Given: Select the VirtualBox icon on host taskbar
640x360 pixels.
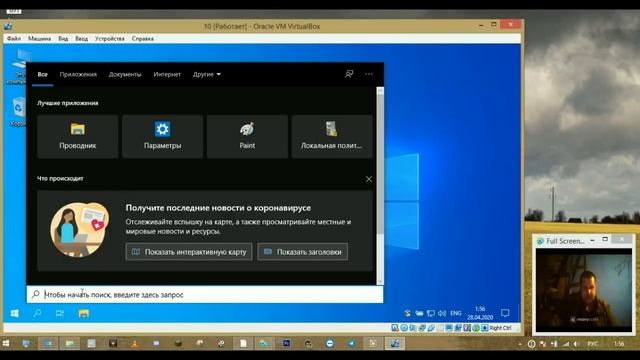Looking at the screenshot, I should 395,344.
